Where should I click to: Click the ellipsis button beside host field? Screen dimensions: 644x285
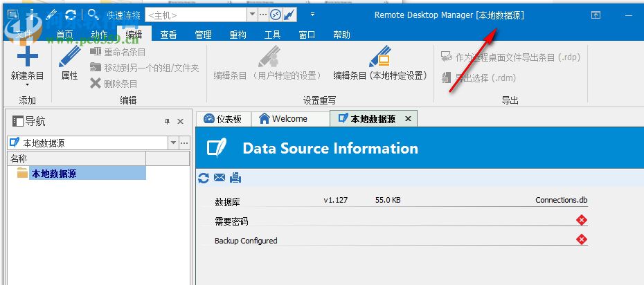click(263, 16)
